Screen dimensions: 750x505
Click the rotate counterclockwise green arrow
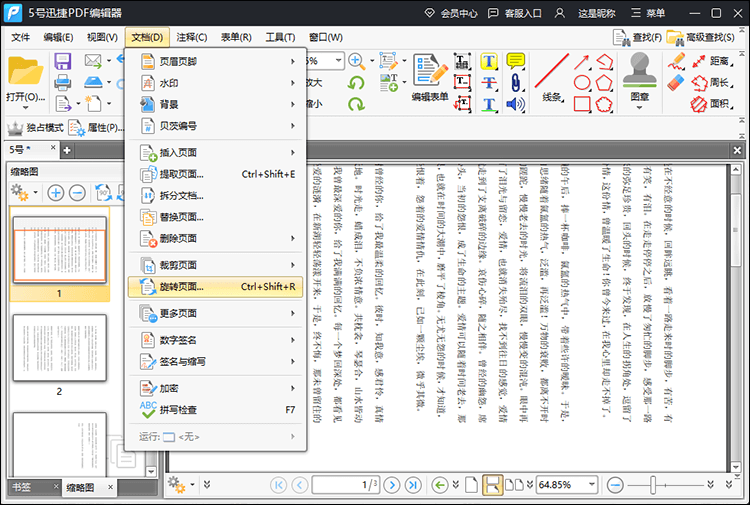point(356,83)
